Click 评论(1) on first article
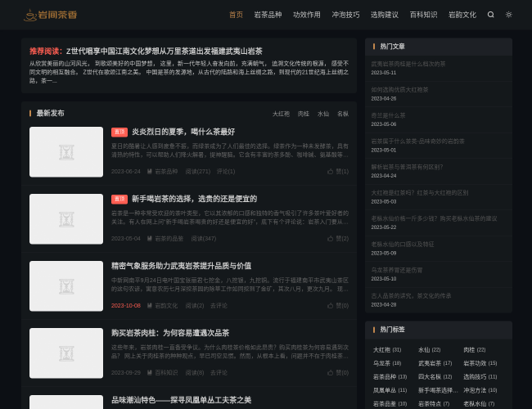Image resolution: width=532 pixels, height=409 pixels. (x=226, y=172)
